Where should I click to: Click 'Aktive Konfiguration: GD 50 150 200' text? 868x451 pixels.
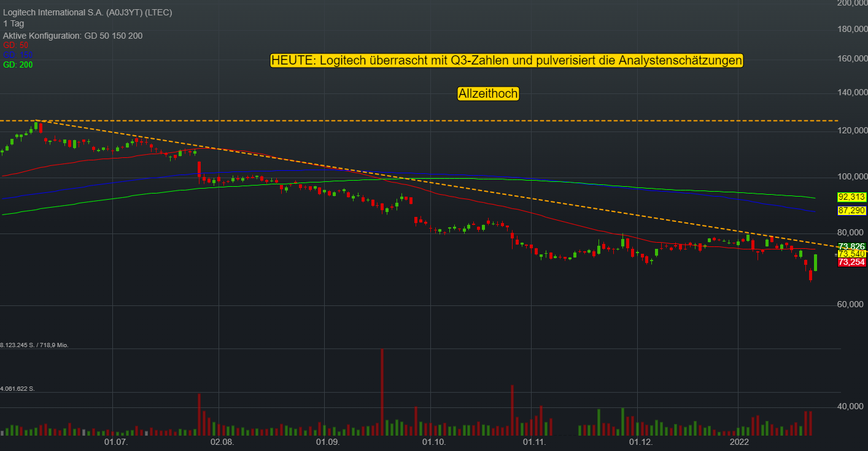tap(72, 36)
